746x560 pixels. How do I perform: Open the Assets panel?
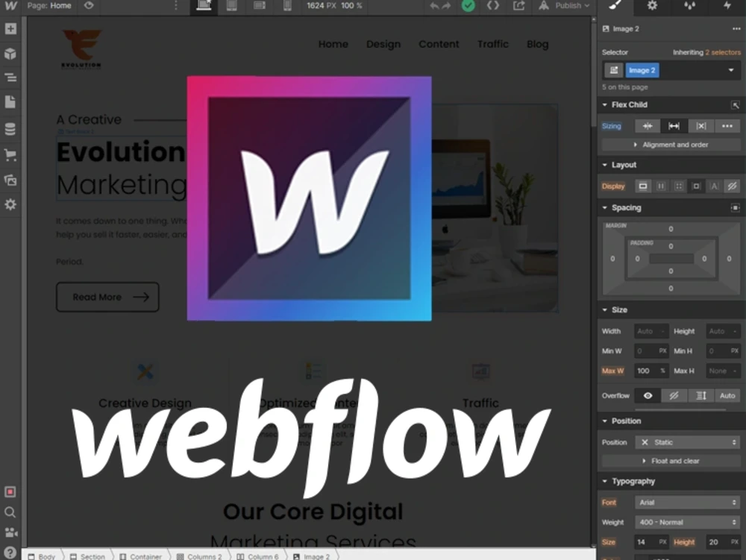tap(10, 180)
